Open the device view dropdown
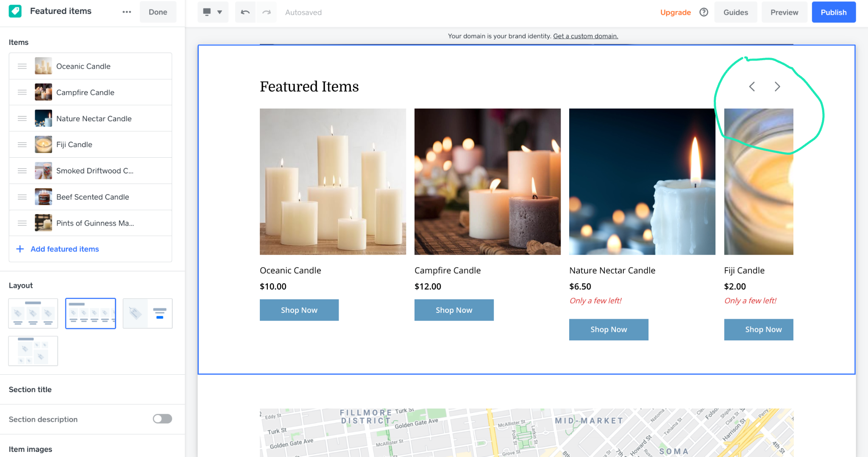Viewport: 868px width, 457px height. 213,12
